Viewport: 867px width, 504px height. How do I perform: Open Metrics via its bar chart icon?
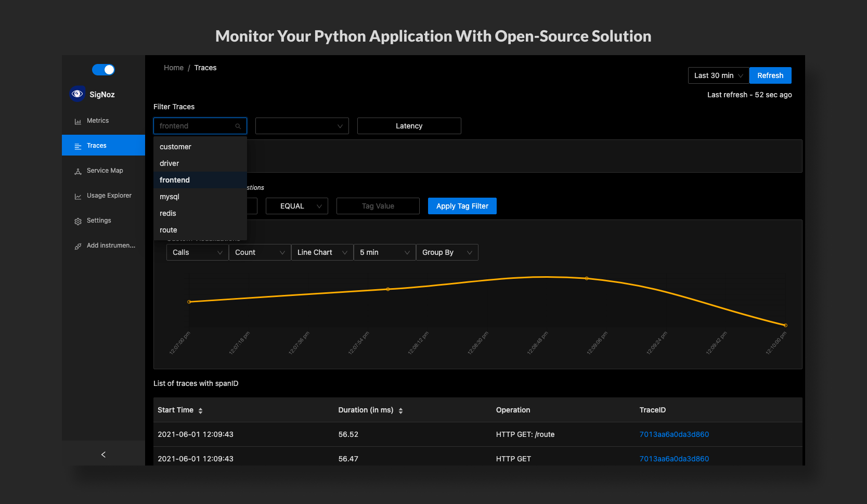[x=78, y=121]
